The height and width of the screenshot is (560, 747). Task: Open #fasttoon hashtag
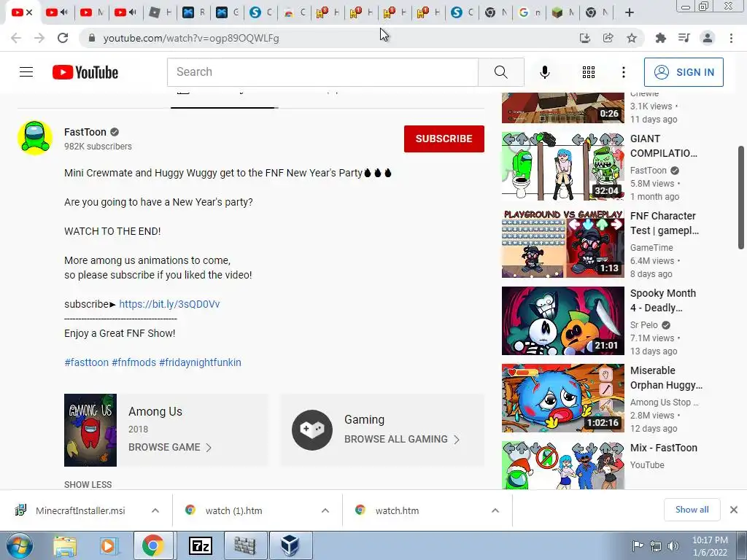pos(86,362)
